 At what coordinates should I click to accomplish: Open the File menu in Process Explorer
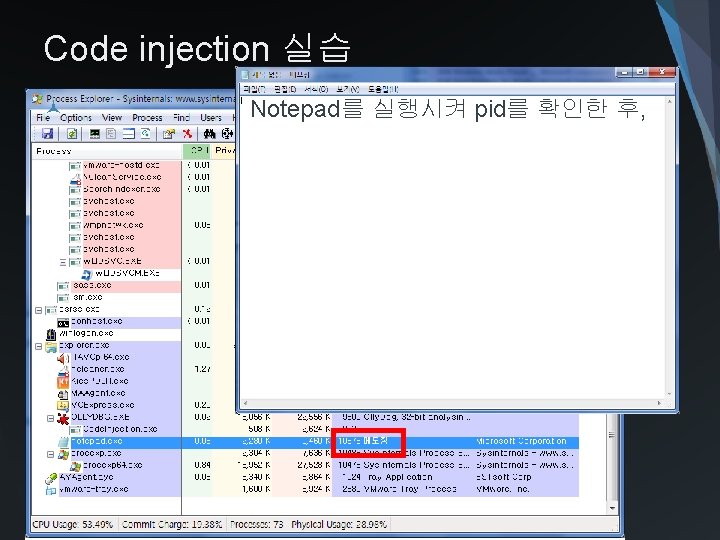tap(43, 118)
